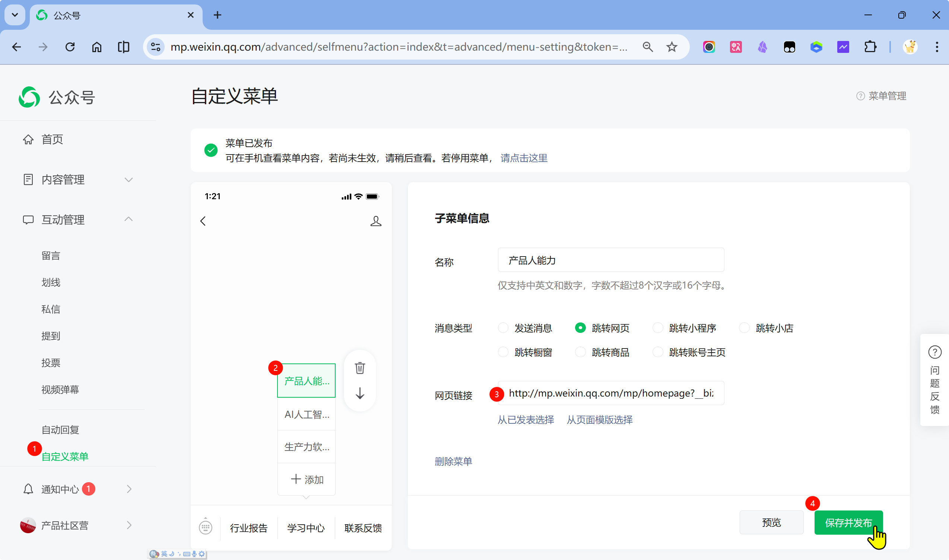949x560 pixels.
Task: Bookmark this page with the star icon
Action: pyautogui.click(x=672, y=47)
